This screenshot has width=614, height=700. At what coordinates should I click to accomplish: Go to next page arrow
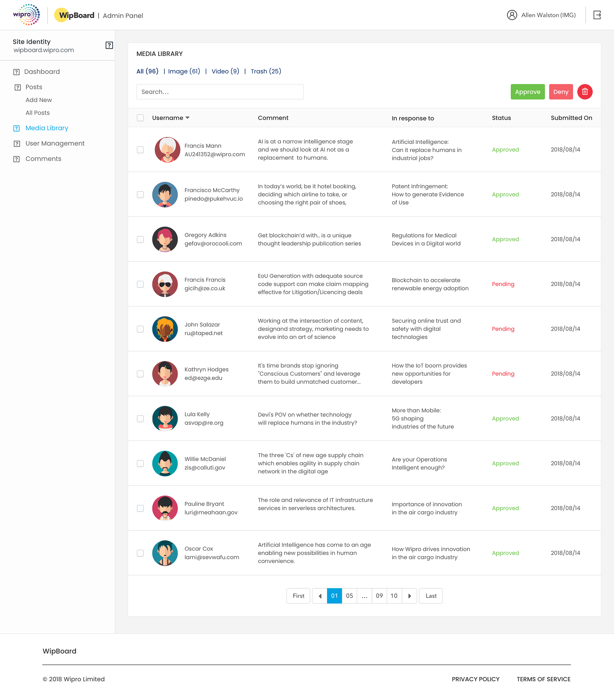[409, 596]
